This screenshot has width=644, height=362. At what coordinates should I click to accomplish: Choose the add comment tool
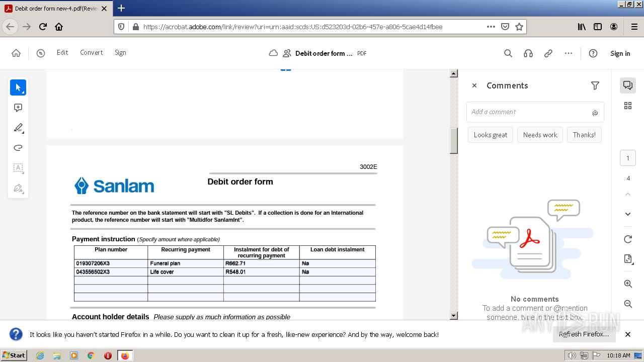(18, 108)
